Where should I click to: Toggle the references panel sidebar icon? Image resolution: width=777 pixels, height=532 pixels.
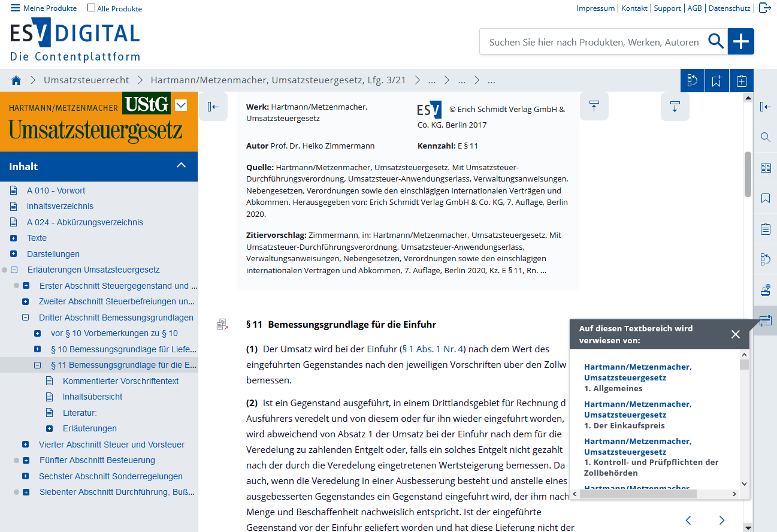click(x=765, y=321)
